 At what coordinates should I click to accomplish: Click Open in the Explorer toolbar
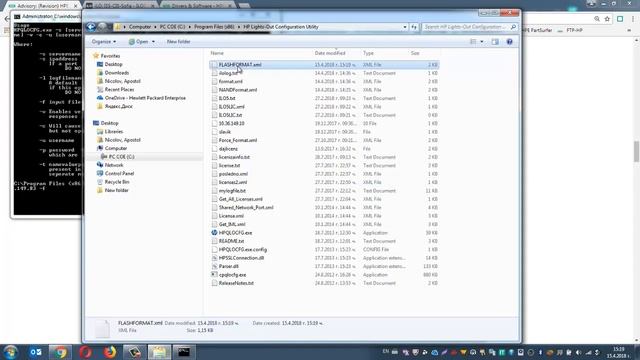click(x=139, y=42)
